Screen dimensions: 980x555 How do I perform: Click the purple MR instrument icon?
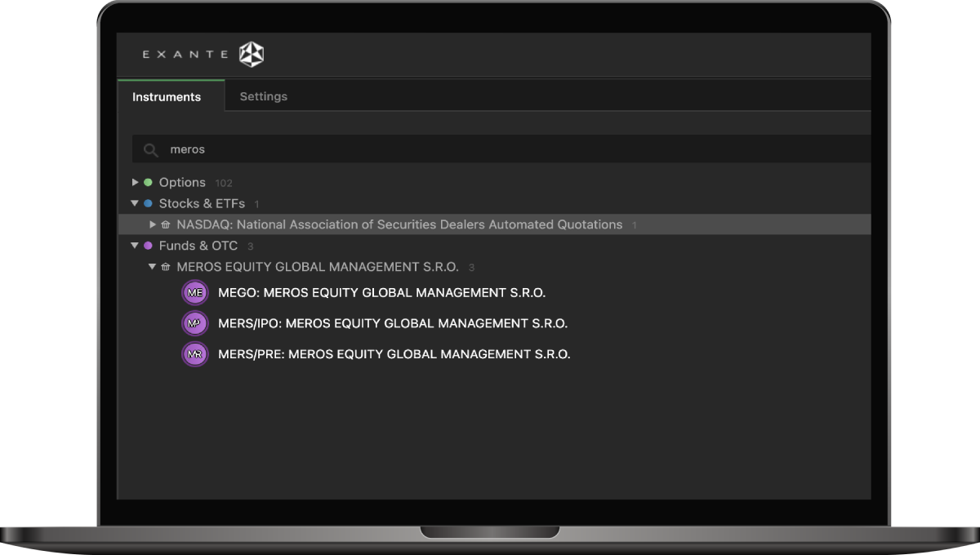194,354
